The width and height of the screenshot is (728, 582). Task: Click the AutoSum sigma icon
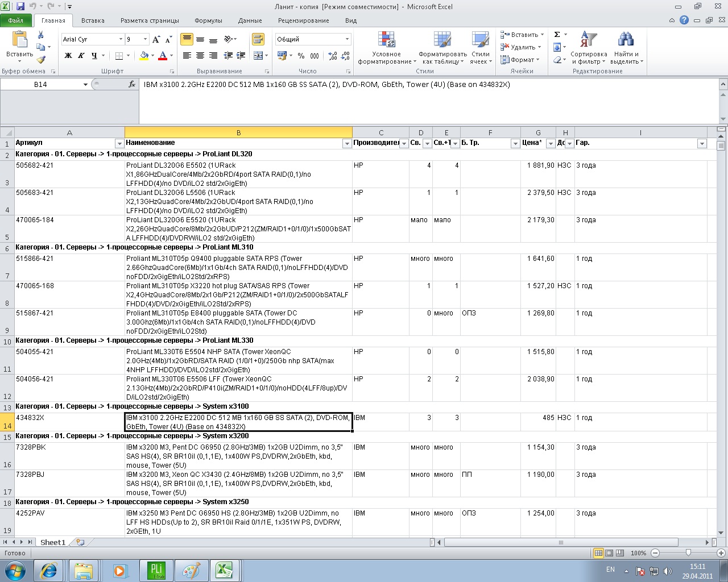(x=557, y=35)
